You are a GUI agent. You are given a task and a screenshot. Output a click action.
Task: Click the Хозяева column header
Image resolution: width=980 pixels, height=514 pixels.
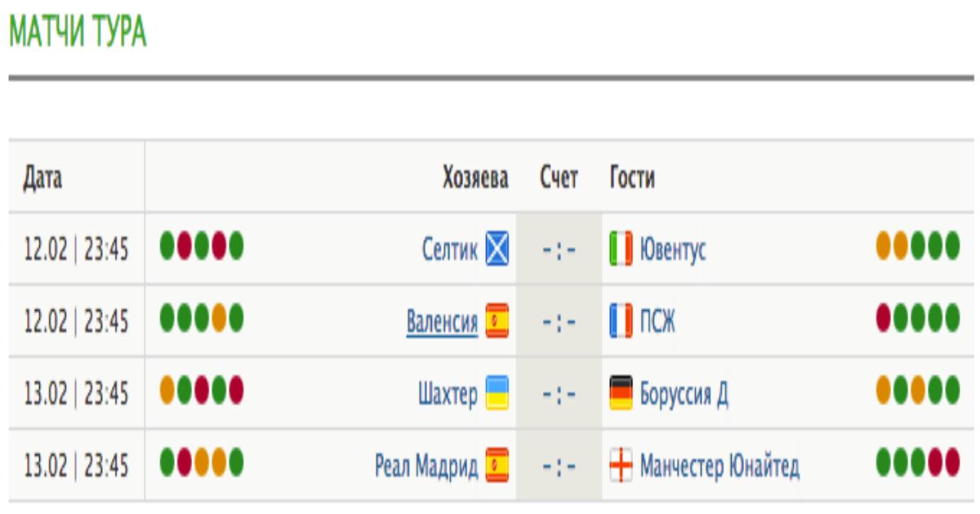(x=475, y=177)
